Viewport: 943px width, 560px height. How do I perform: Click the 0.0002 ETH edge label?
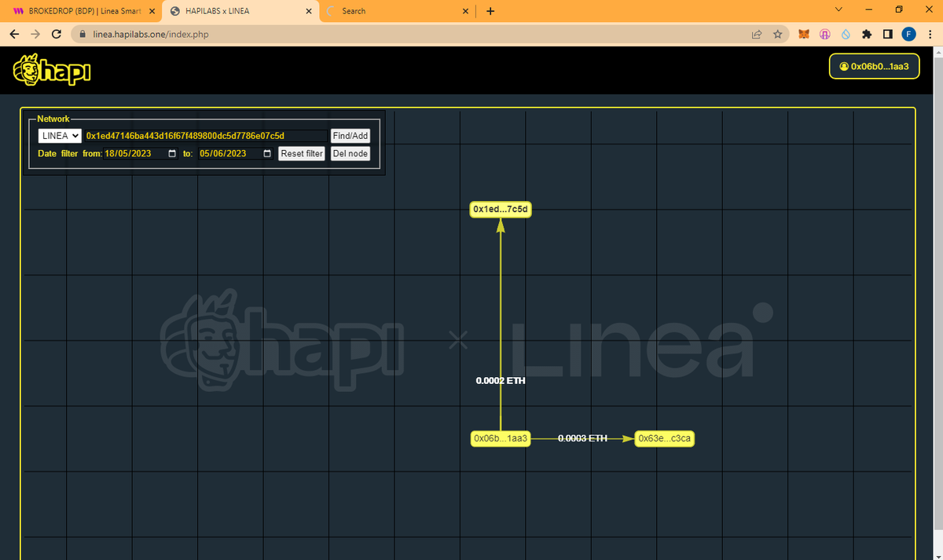point(501,381)
